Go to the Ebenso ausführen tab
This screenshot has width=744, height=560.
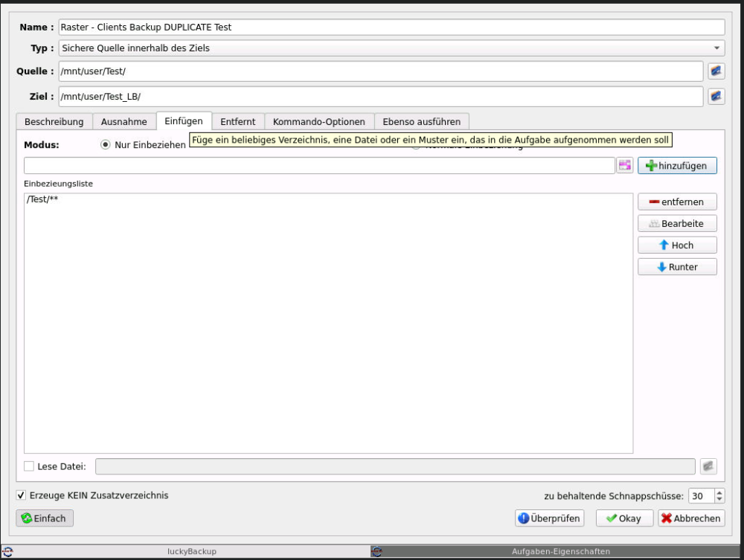pos(421,121)
